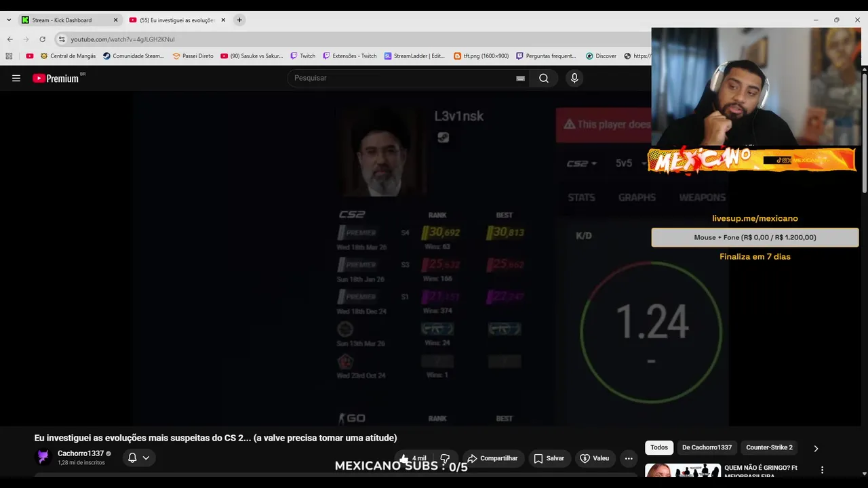Expand the tab search dropdown arrow
The height and width of the screenshot is (488, 868).
[x=9, y=20]
